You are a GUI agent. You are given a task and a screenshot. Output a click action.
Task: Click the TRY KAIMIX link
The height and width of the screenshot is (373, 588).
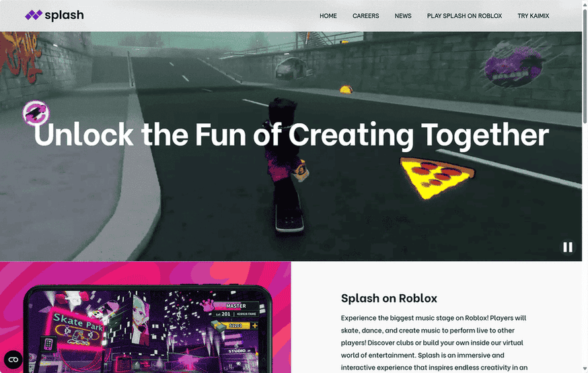tap(534, 15)
